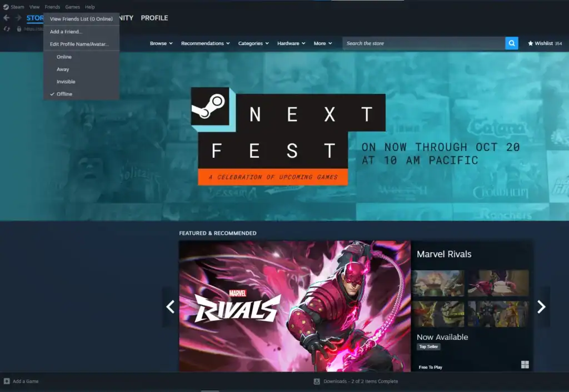This screenshot has height=392, width=569.
Task: Choose Add a Friend from the menu
Action: [x=66, y=32]
